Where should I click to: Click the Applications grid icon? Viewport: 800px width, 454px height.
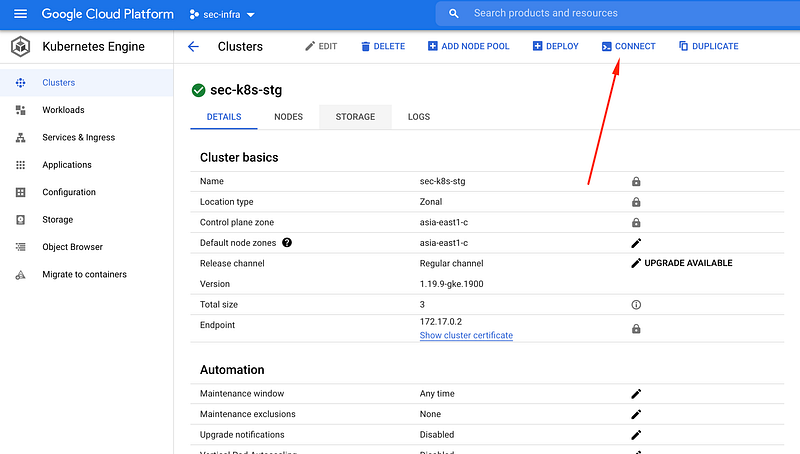20,165
